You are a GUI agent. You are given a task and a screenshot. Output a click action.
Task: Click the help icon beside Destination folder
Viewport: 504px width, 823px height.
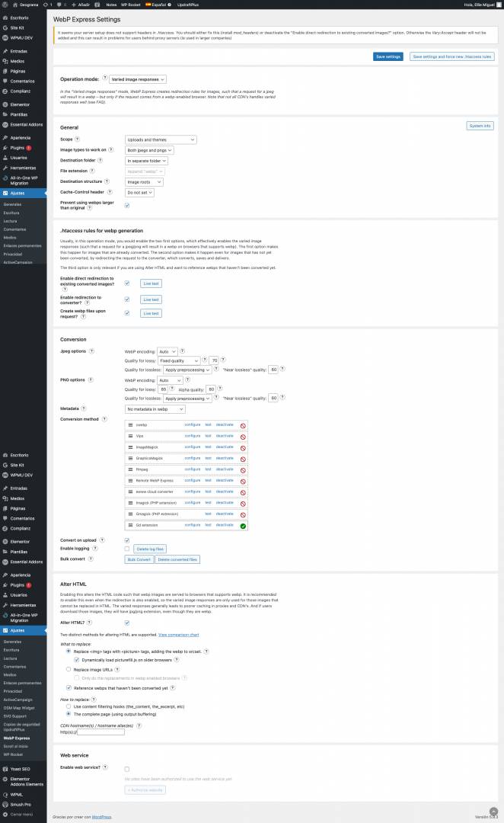click(x=100, y=160)
